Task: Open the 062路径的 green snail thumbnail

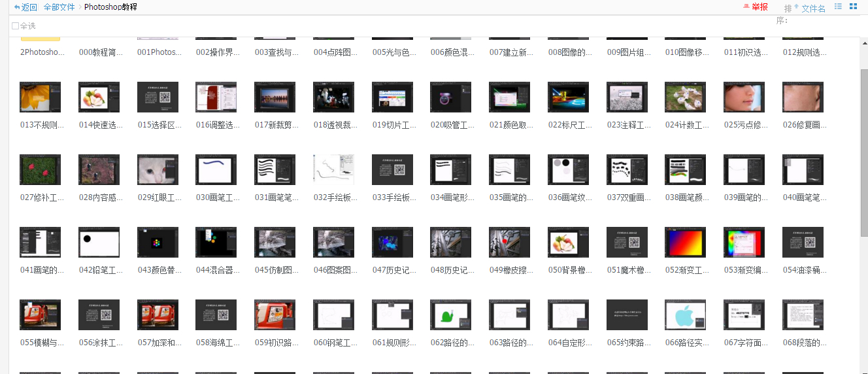Action: [451, 315]
